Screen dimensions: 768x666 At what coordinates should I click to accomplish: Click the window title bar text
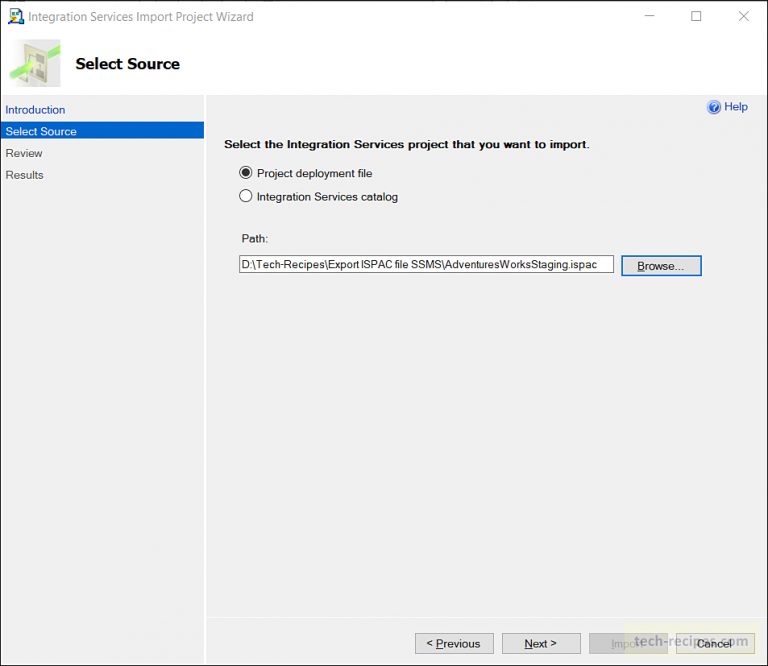(140, 17)
